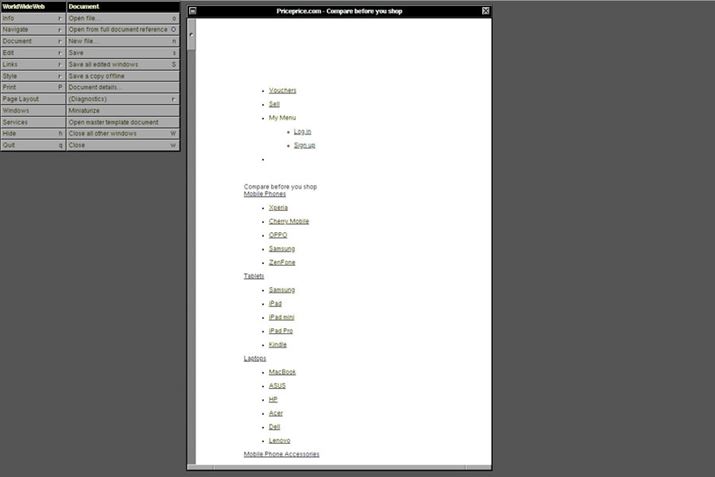Open the ZenFone link
715x477 pixels.
point(282,262)
